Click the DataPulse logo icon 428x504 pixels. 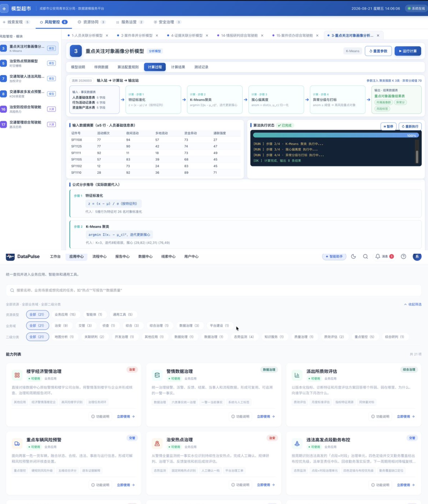tap(10, 257)
